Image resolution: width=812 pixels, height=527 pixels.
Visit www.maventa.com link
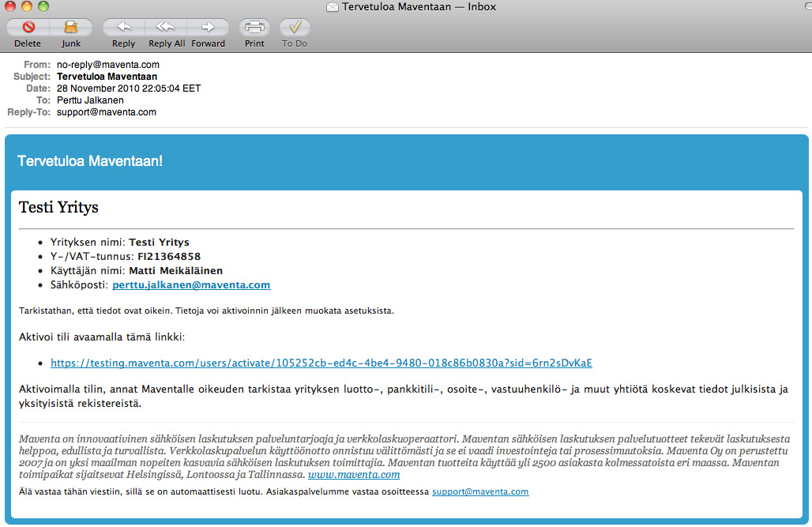tap(354, 475)
